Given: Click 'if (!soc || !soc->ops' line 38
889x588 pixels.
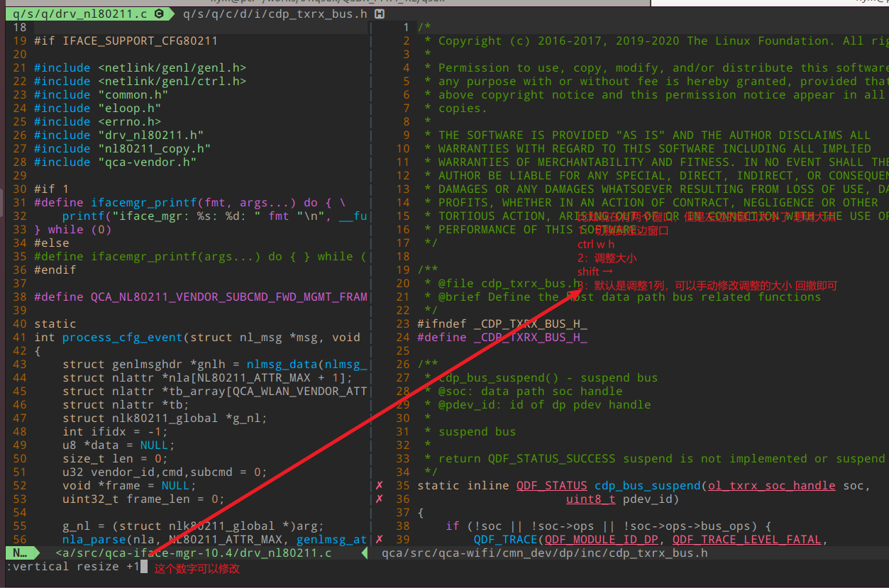Looking at the screenshot, I should tap(609, 526).
